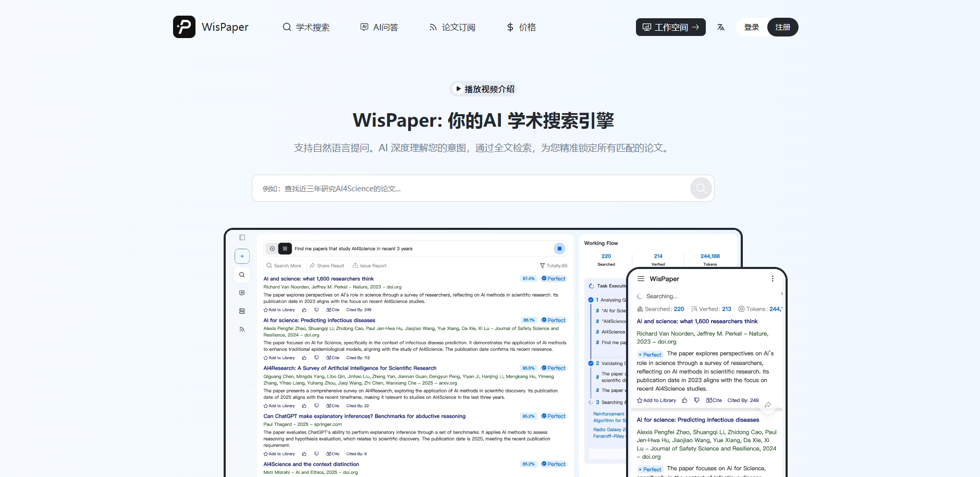Image resolution: width=980 pixels, height=477 pixels.
Task: Thumbs up the 'AI for science: Predicting infectious diseases' result
Action: point(304,358)
